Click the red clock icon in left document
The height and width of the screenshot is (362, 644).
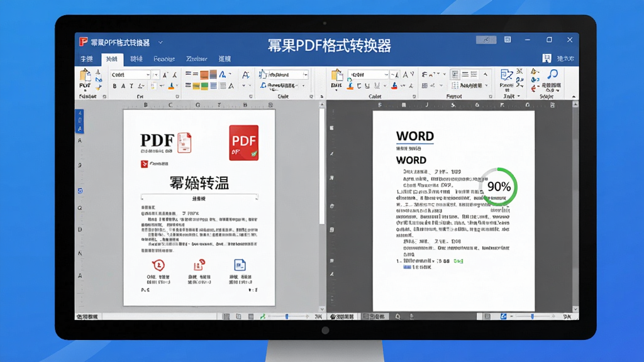click(x=158, y=265)
